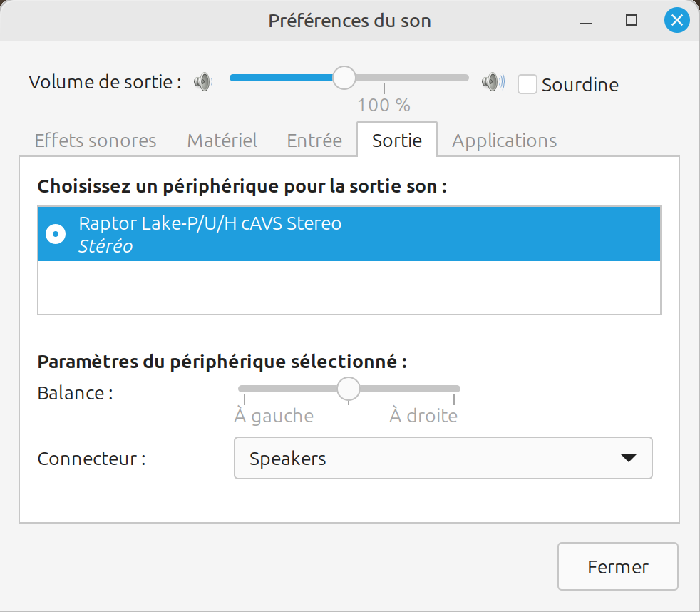Viewport: 700px width, 612px height.
Task: Select the Raptor Lake radio button
Action: (56, 234)
